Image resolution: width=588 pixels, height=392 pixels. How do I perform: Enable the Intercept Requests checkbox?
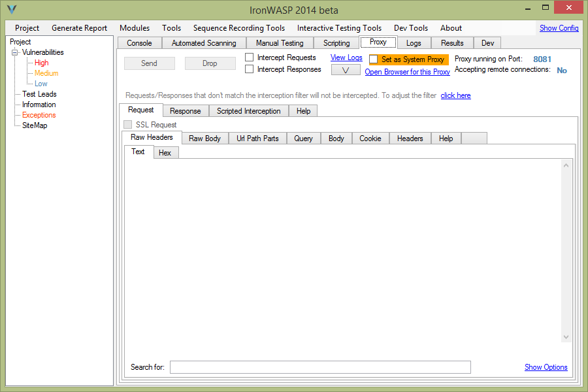[x=250, y=57]
